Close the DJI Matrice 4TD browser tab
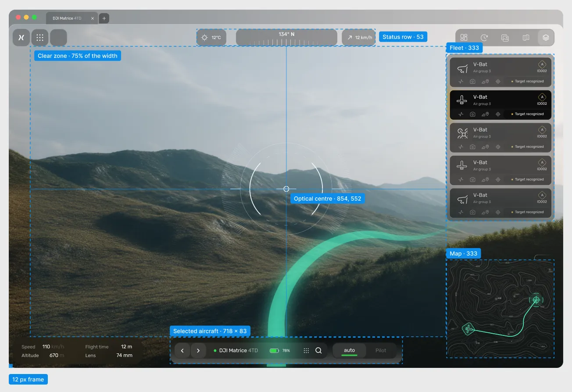This screenshot has height=392, width=572. pos(92,18)
